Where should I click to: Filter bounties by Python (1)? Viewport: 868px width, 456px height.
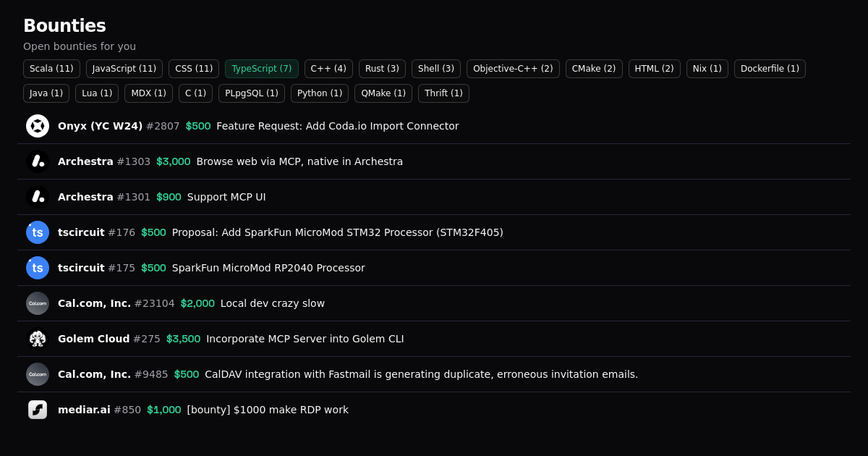tap(319, 93)
